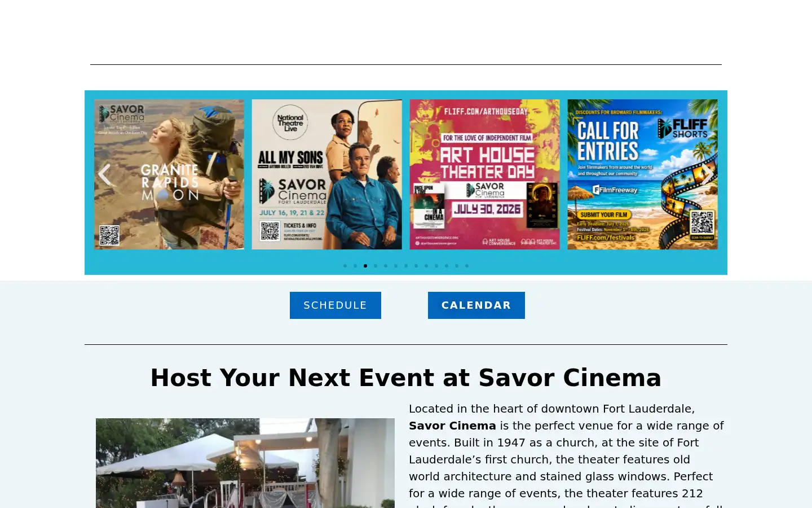Image resolution: width=812 pixels, height=508 pixels.
Task: Select the sixth carousel pagination dot
Action: [396, 266]
